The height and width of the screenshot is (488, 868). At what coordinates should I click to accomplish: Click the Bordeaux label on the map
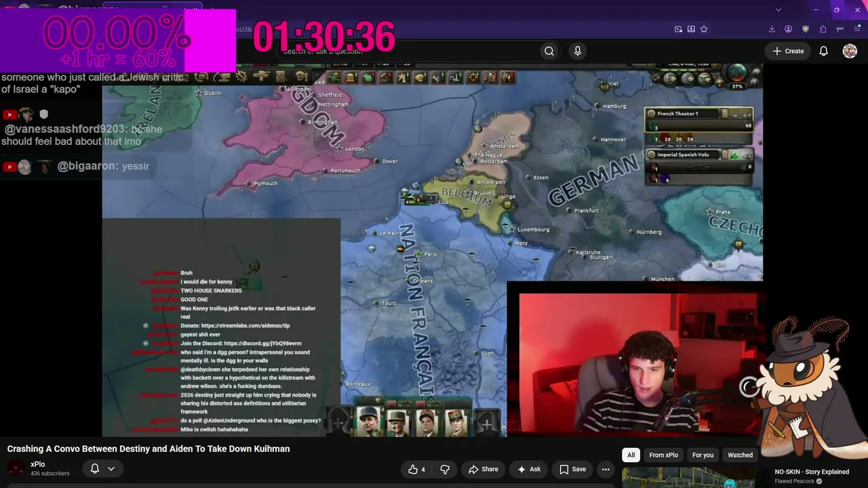pyautogui.click(x=358, y=384)
